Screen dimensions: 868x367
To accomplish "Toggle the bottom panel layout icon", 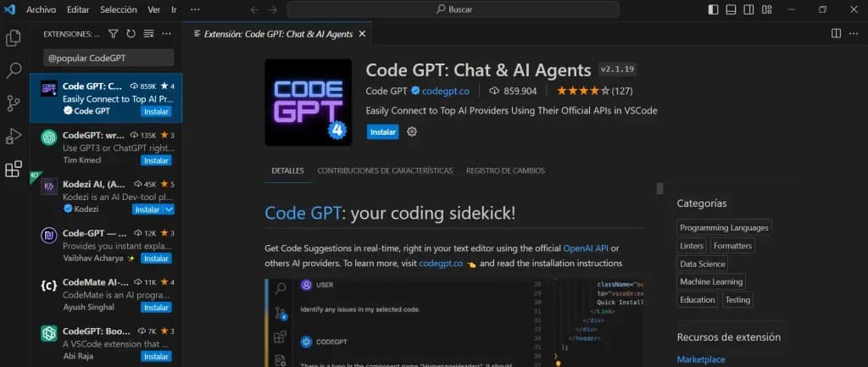I will pyautogui.click(x=731, y=9).
